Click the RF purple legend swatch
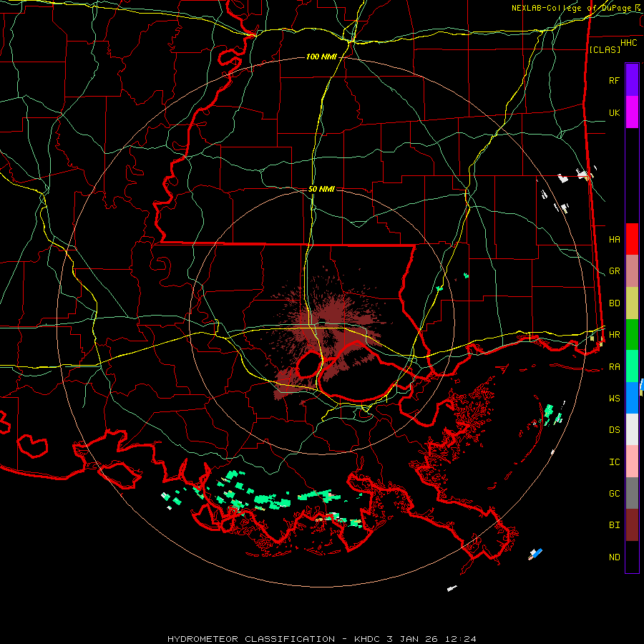Image resolution: width=644 pixels, height=644 pixels. pyautogui.click(x=632, y=80)
